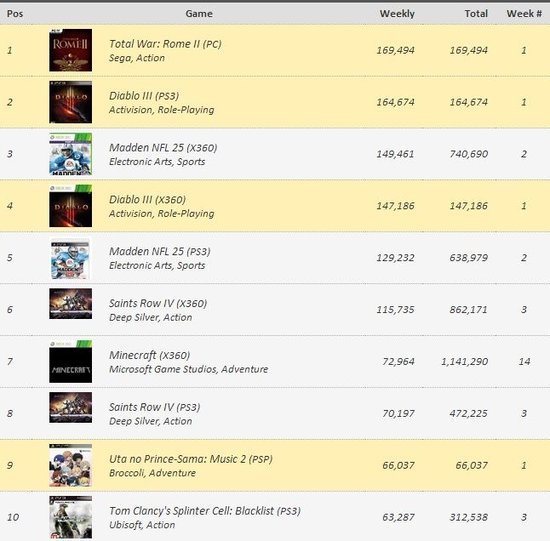The width and height of the screenshot is (550, 541).
Task: Open the Total War: Rome II (PC) title link
Action: (x=165, y=44)
